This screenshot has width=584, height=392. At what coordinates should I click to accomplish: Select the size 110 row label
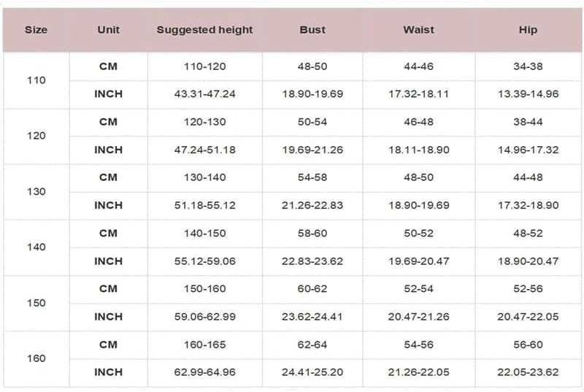pyautogui.click(x=36, y=80)
